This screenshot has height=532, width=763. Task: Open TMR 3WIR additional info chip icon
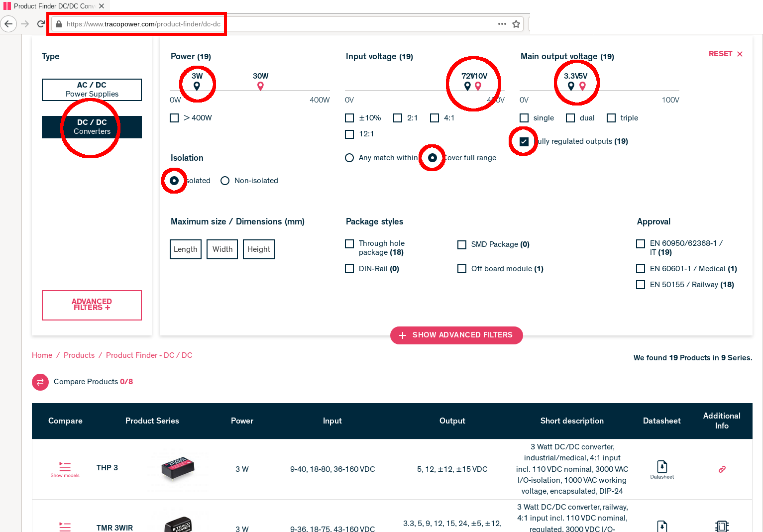722,526
